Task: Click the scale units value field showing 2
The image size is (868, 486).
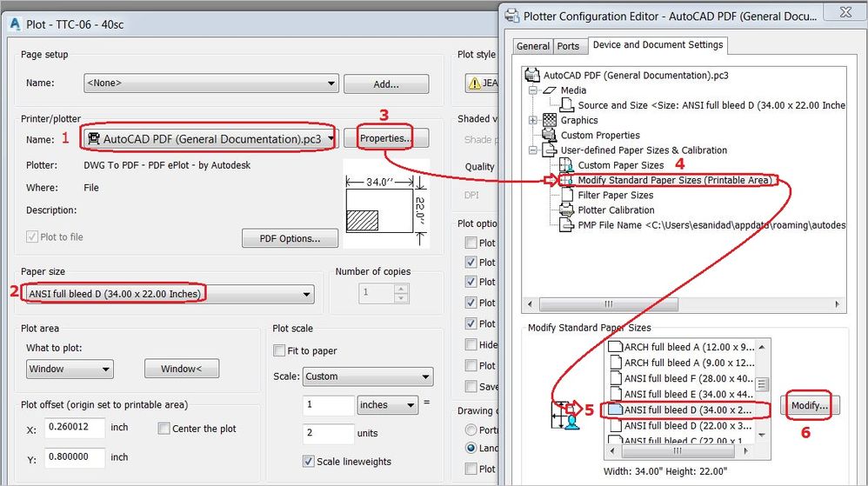Action: pyautogui.click(x=328, y=433)
